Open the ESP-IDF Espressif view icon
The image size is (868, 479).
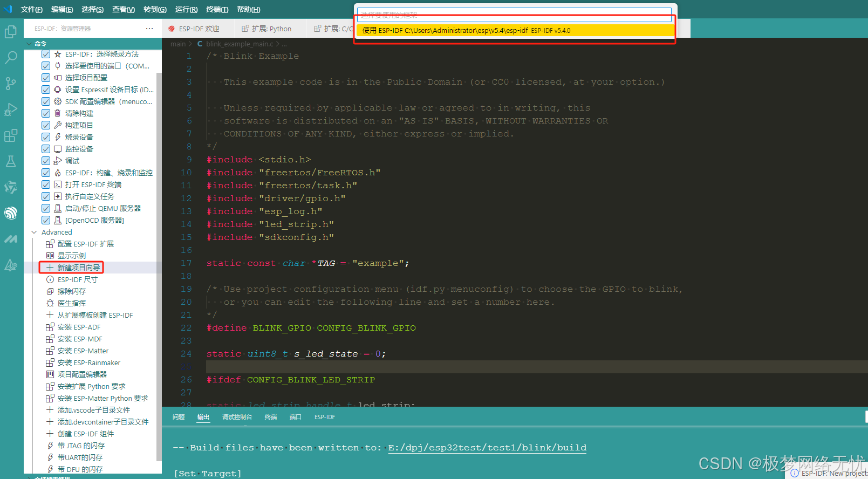(x=10, y=213)
